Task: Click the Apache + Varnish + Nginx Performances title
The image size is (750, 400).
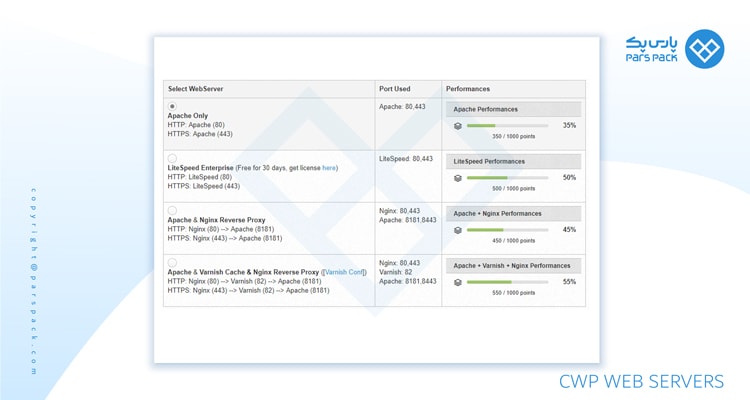Action: click(512, 266)
